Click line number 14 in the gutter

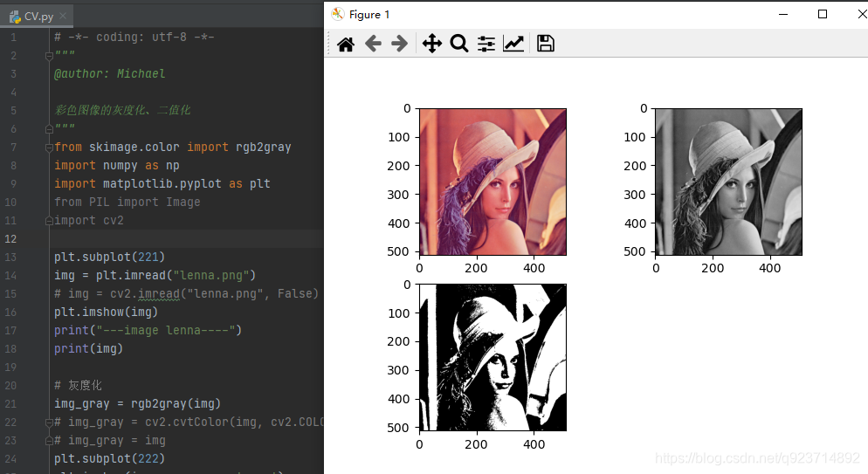pos(10,276)
